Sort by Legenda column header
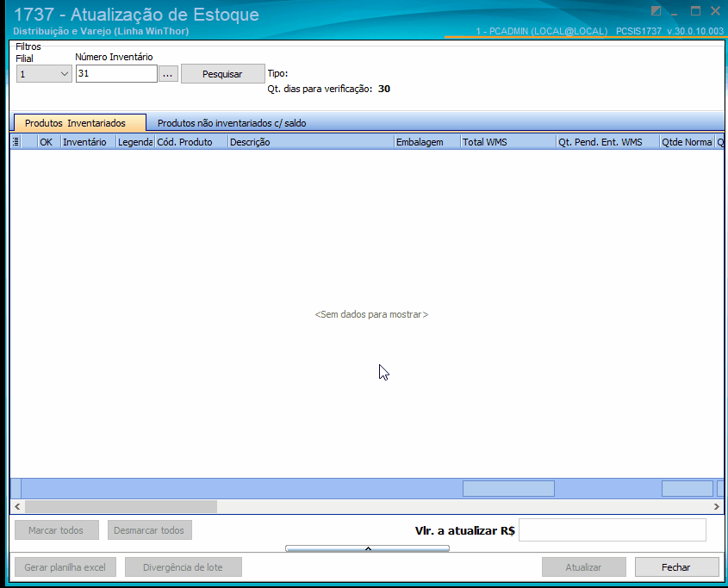The image size is (728, 588). click(135, 142)
